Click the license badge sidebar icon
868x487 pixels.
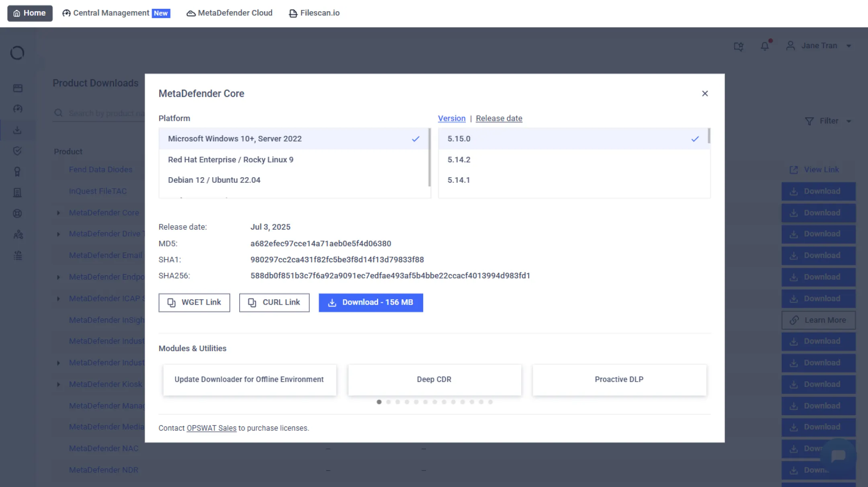click(x=17, y=172)
